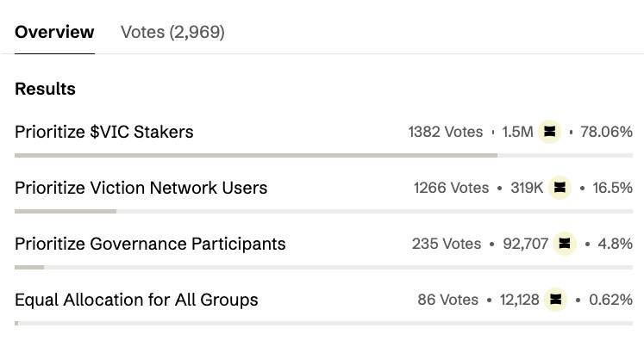Click the Viction Network Users progress bar
The image size is (644, 347).
323,212
